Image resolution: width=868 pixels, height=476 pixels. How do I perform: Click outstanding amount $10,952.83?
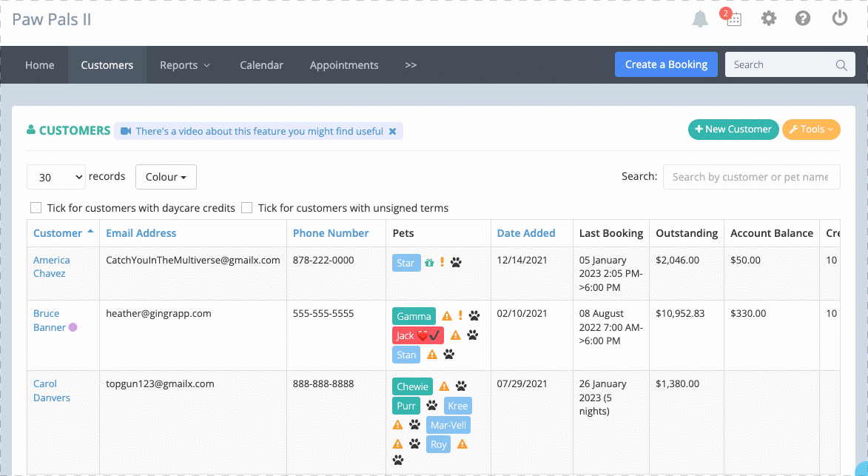tap(680, 313)
